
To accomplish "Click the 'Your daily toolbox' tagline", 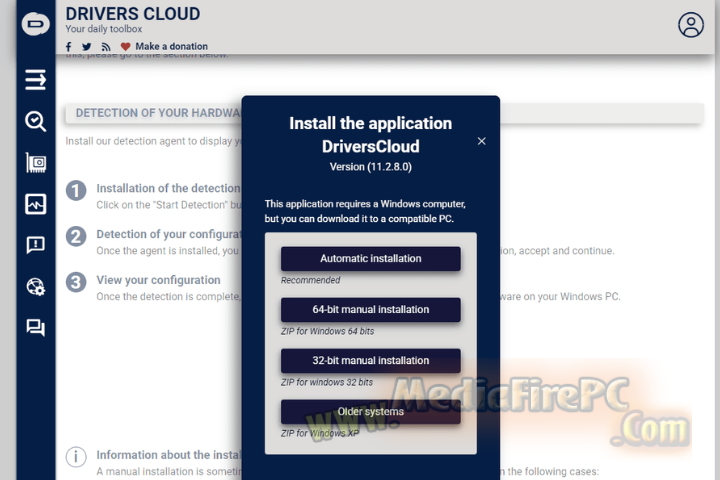I will click(x=104, y=29).
